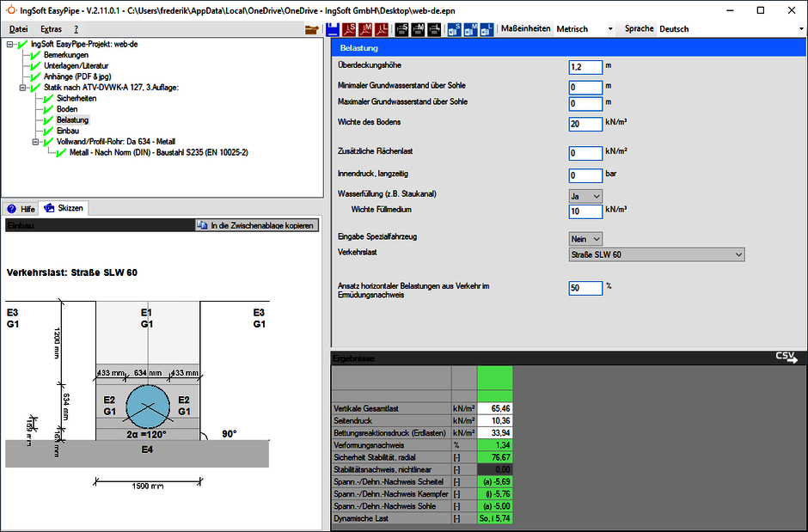Export results using the CSV icon
Screen dimensions: 808x532
click(x=787, y=357)
